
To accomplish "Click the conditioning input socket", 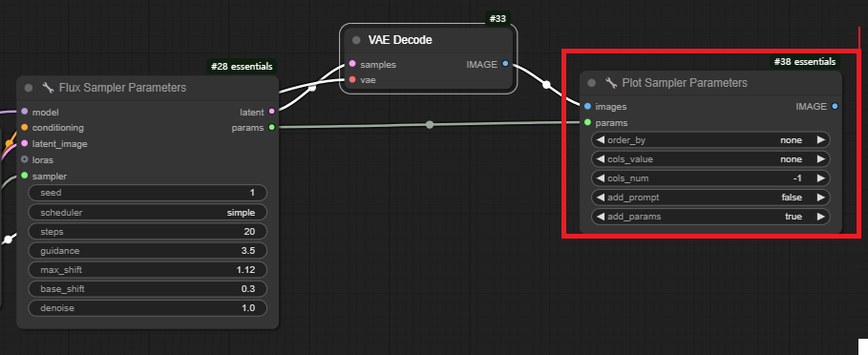I will click(x=25, y=127).
